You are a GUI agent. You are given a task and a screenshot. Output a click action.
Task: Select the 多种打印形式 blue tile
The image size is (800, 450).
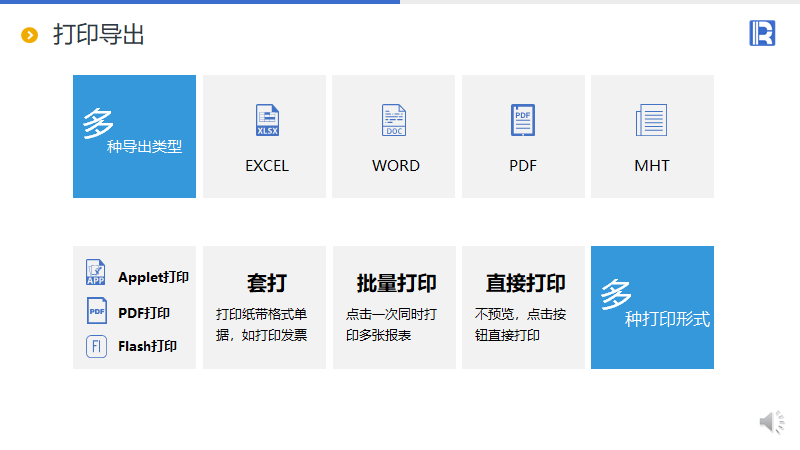[652, 308]
